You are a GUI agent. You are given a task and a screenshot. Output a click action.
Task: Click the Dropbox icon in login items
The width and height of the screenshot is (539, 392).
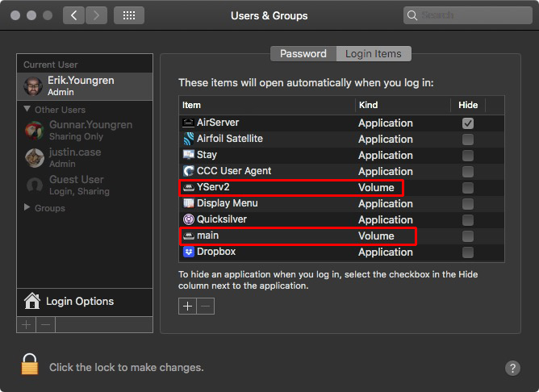pos(188,252)
